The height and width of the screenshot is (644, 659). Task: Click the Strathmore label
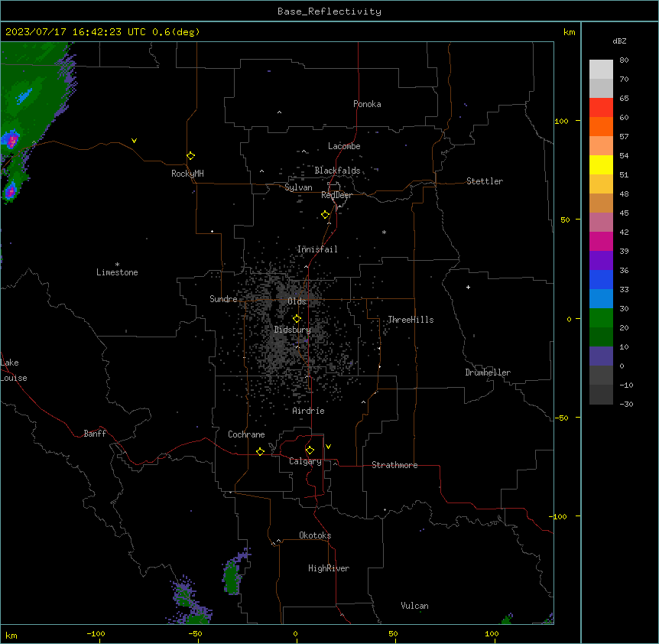[394, 465]
